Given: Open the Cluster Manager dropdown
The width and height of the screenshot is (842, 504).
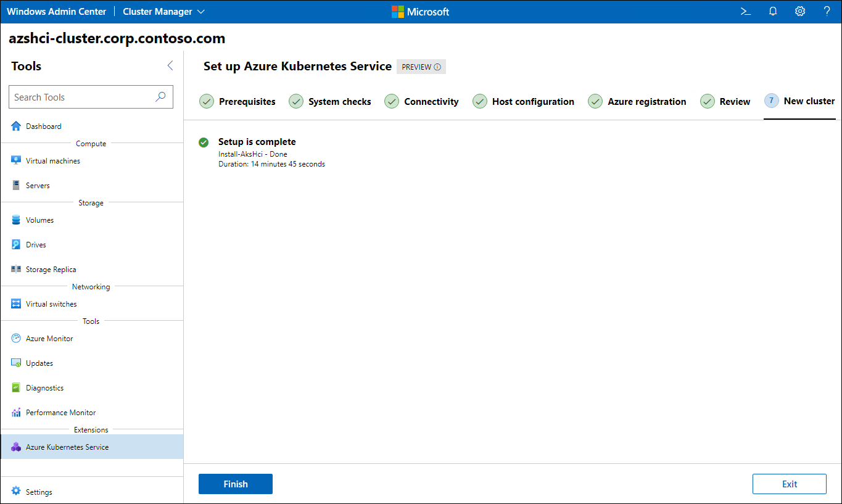Looking at the screenshot, I should pos(163,11).
